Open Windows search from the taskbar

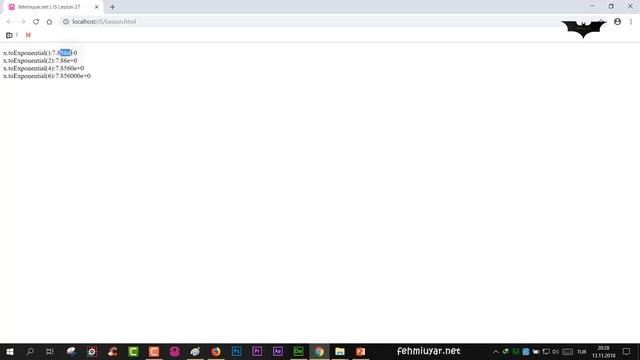[30, 351]
